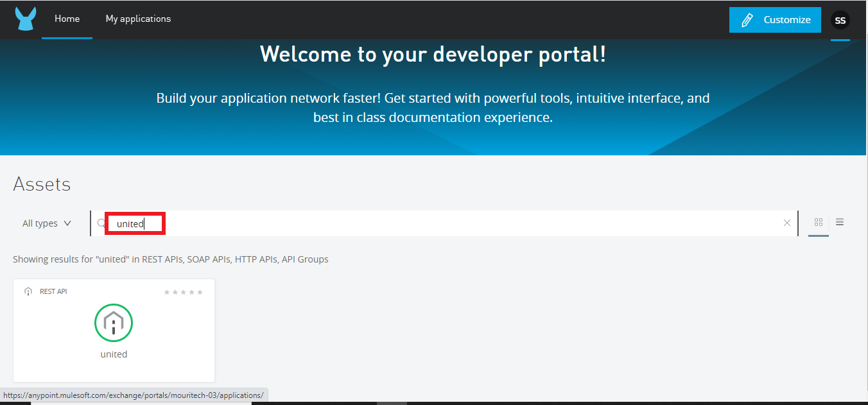Screen dimensions: 868x405
Task: Click the chevron arrow beside All types
Action: tap(67, 223)
